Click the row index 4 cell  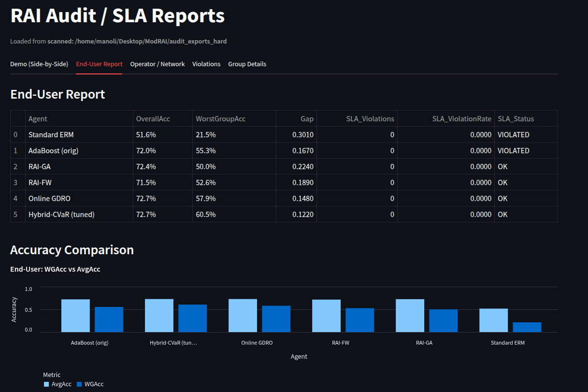[x=16, y=199]
